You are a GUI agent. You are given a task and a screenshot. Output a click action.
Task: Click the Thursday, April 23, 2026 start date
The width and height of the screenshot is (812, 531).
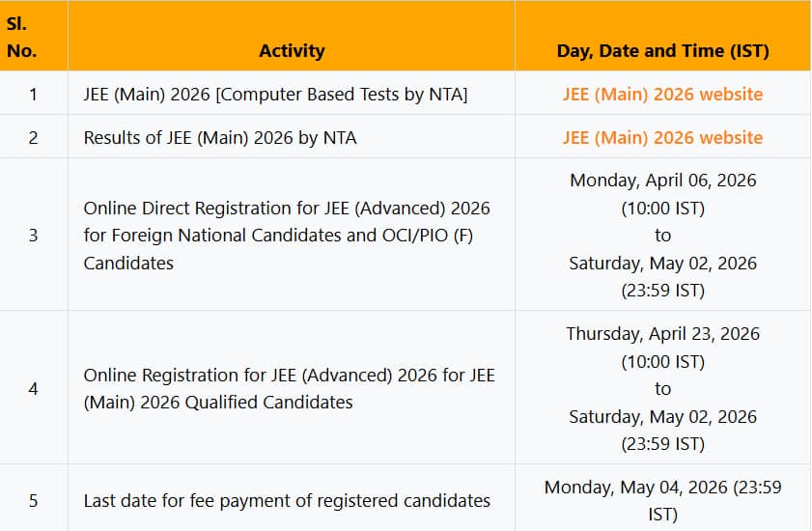tap(662, 333)
